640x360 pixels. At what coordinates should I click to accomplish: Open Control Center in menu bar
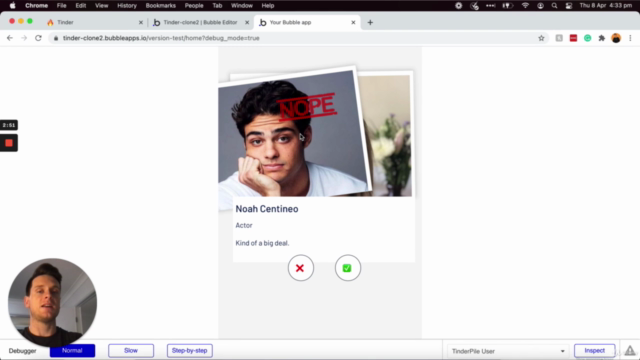(569, 6)
